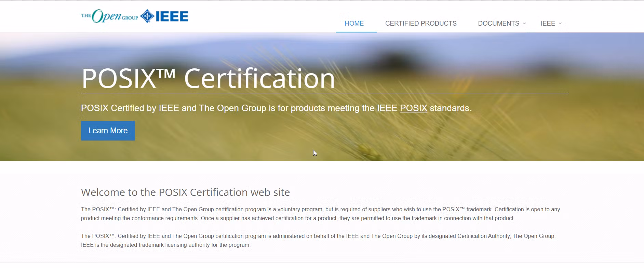Open the IEEE nav menu
This screenshot has width=644, height=268.
[x=548, y=23]
